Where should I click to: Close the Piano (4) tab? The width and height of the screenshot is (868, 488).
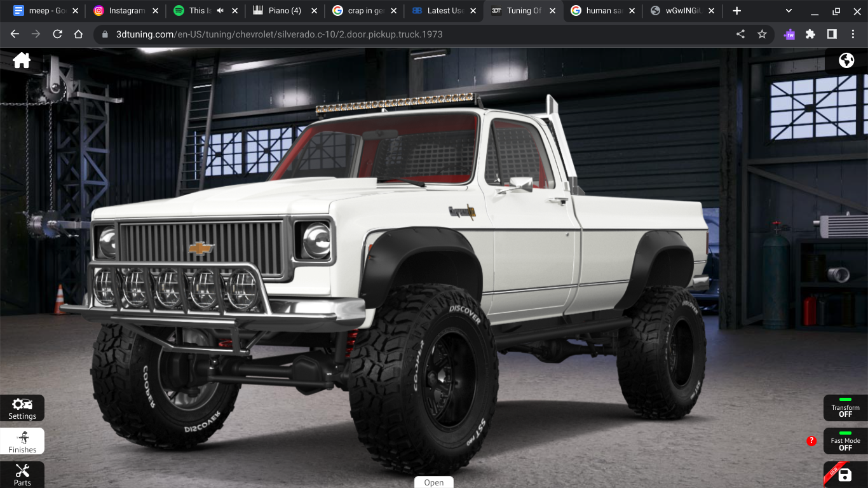pos(314,11)
